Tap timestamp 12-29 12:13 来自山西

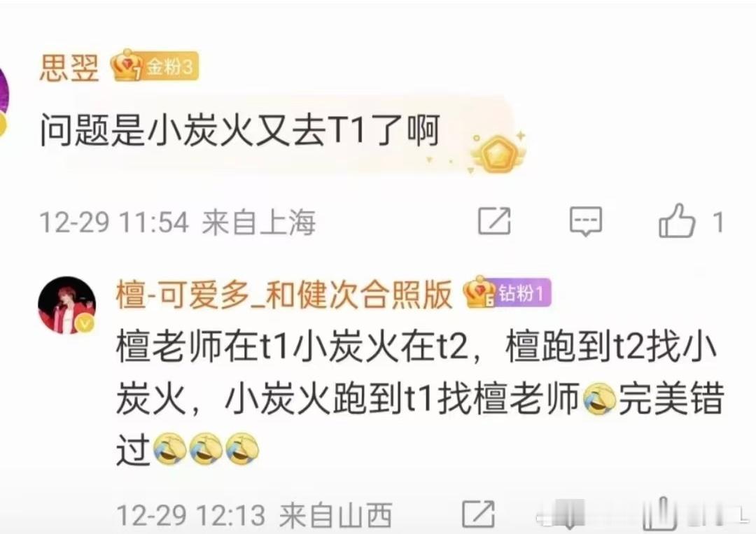pyautogui.click(x=254, y=514)
